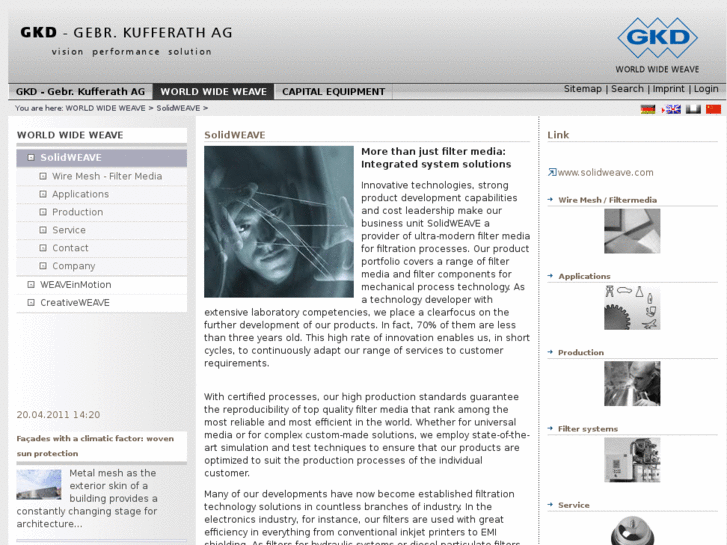Click the Service bell thumbnail

632,530
